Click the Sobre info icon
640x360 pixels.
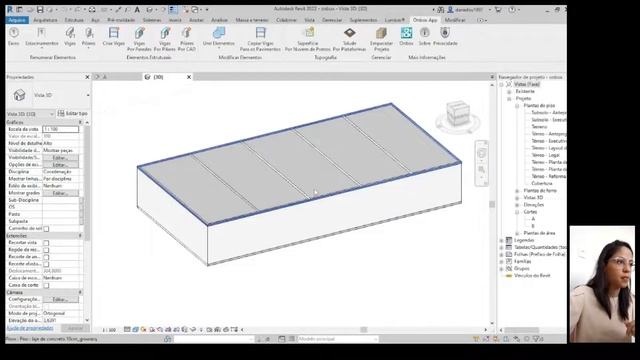click(424, 36)
